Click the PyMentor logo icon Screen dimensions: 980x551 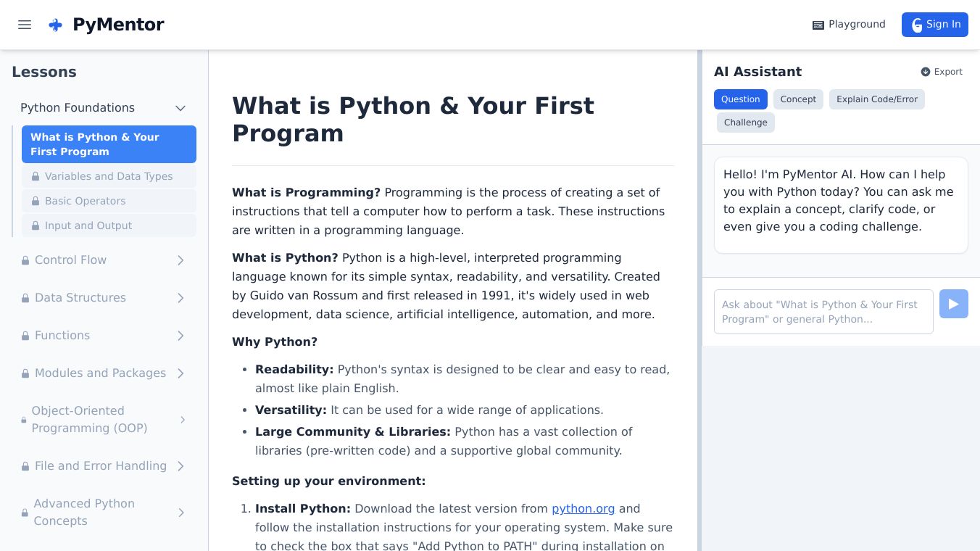(55, 25)
